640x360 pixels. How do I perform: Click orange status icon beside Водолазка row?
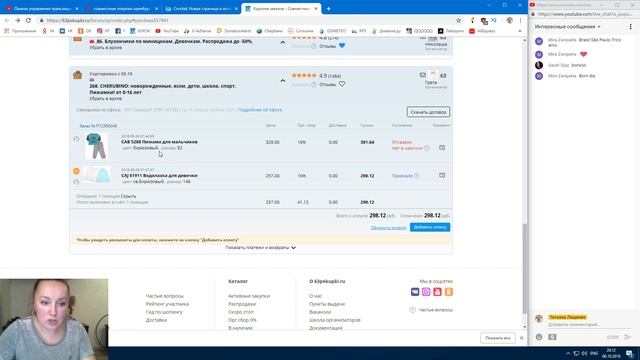pyautogui.click(x=76, y=171)
